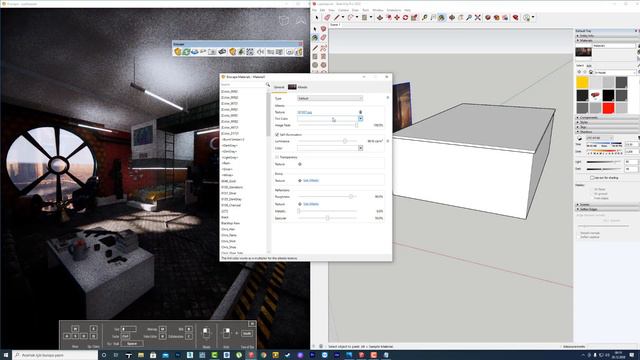Viewport: 640px width, 360px height.
Task: Pick the yellow swatch in Materials tray
Action: (582, 82)
